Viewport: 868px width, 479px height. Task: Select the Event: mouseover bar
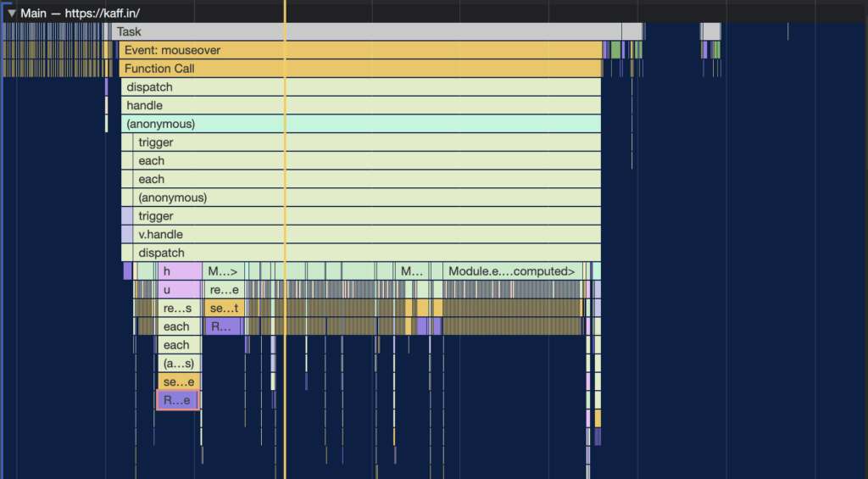[360, 50]
